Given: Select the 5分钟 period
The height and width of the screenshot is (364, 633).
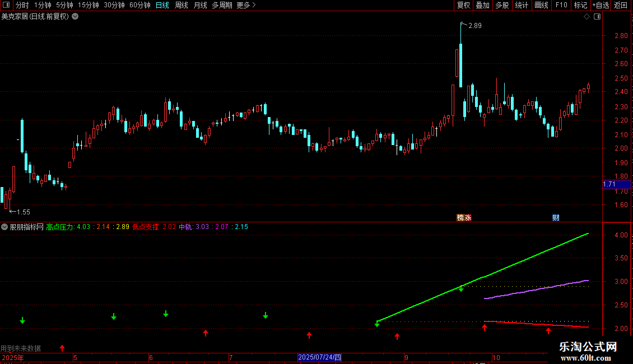Looking at the screenshot, I should click(x=64, y=5).
